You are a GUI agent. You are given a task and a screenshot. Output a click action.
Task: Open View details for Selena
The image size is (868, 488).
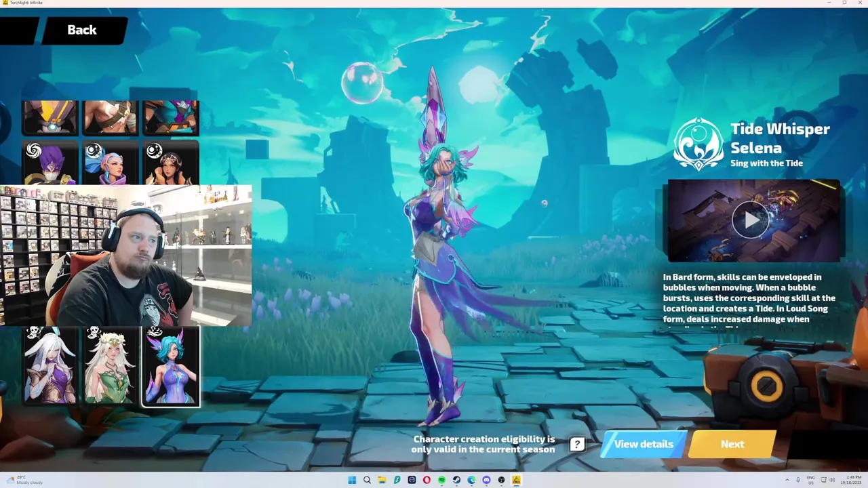point(644,445)
